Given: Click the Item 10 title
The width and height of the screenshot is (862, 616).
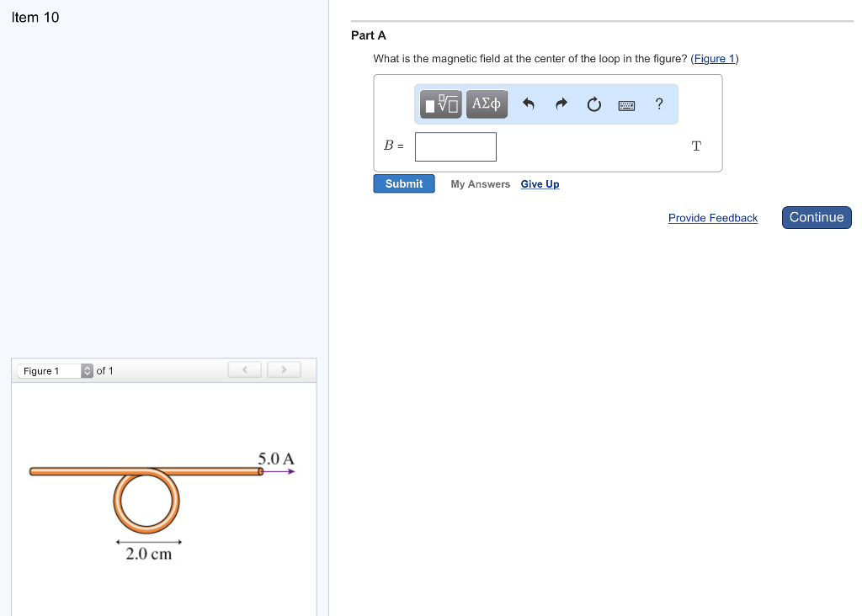Looking at the screenshot, I should point(35,18).
